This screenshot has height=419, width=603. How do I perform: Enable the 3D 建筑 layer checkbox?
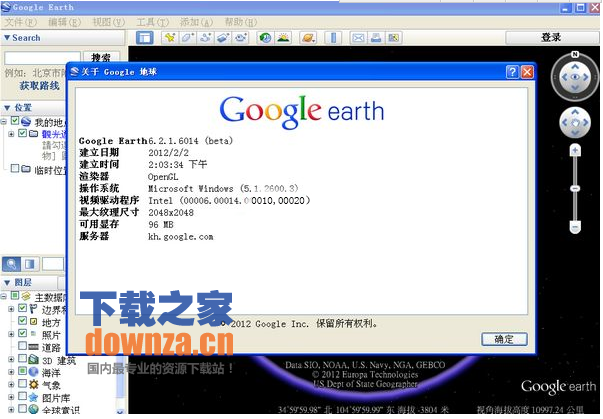(x=22, y=359)
